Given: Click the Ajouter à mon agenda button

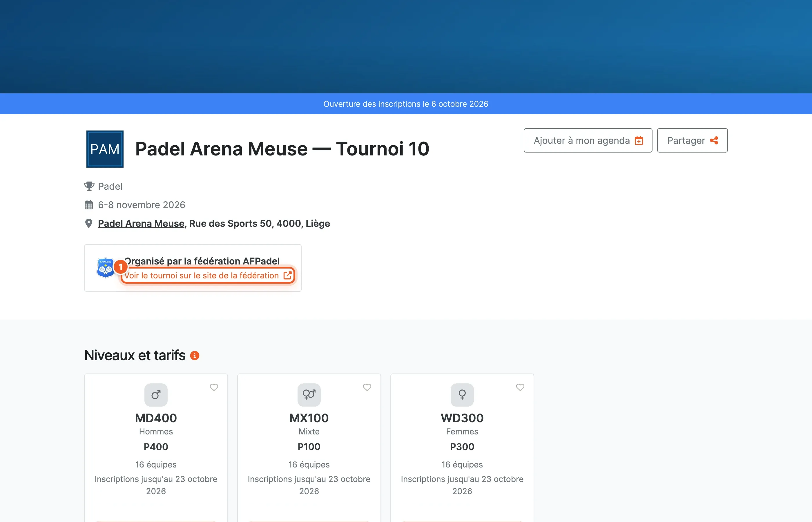Looking at the screenshot, I should (588, 140).
